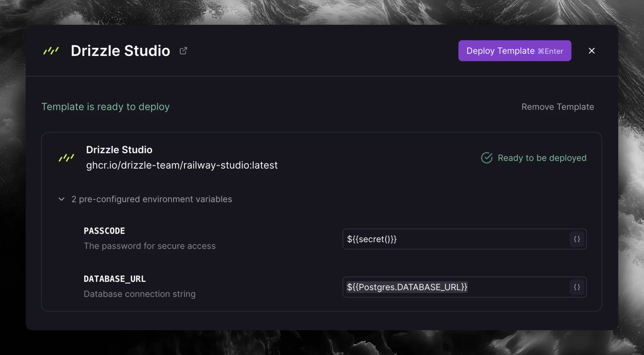The width and height of the screenshot is (644, 355).
Task: Click the PASSCODE variable name
Action: 104,231
